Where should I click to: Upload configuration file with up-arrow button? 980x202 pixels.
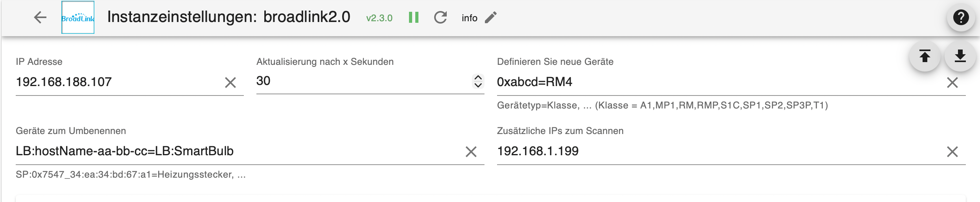pos(925,56)
